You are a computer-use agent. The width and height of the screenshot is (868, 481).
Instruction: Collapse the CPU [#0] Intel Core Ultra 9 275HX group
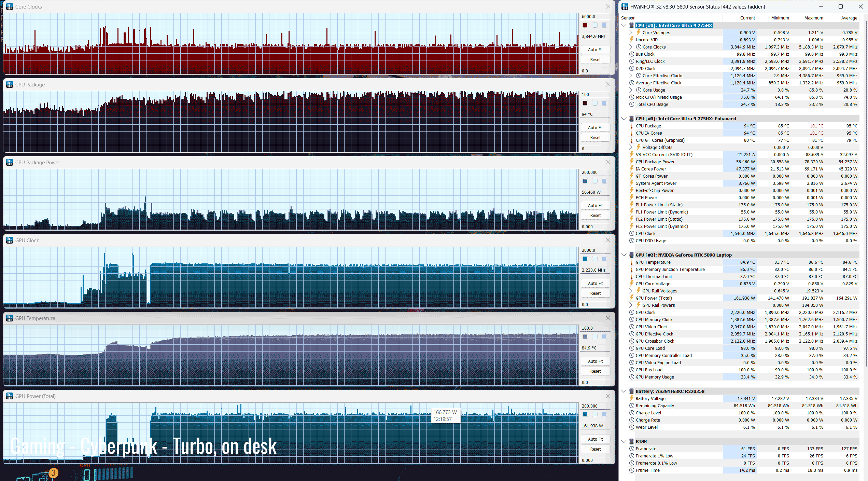pos(624,25)
